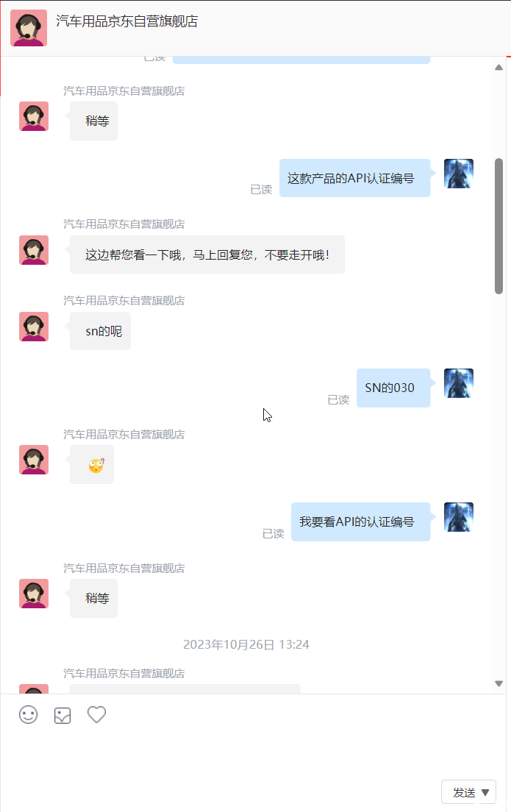
Task: Click the scroll up arrow
Action: 499,68
